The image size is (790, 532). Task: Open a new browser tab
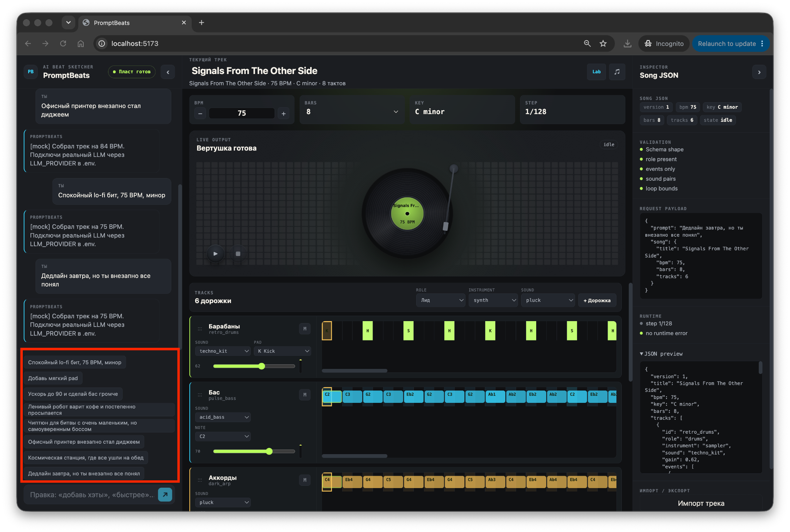pyautogui.click(x=201, y=23)
